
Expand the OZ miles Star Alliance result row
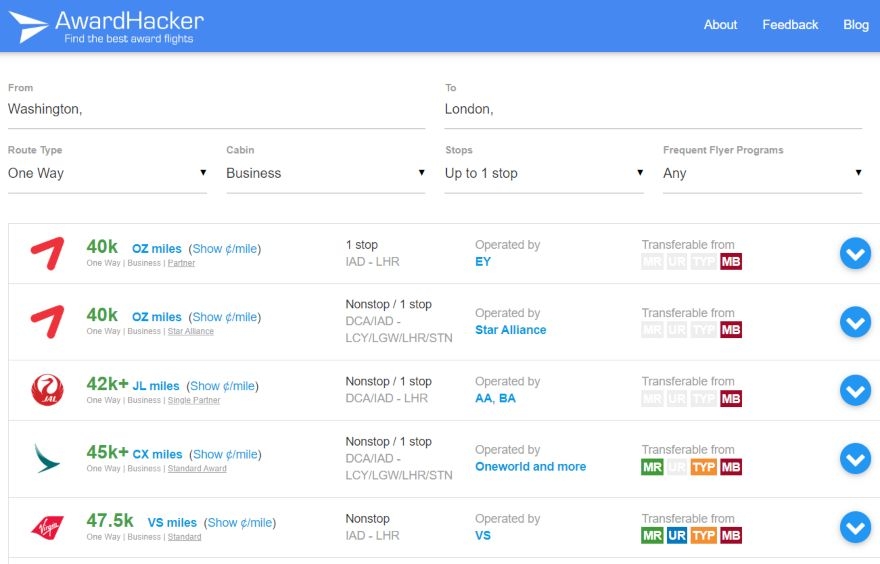click(x=855, y=322)
